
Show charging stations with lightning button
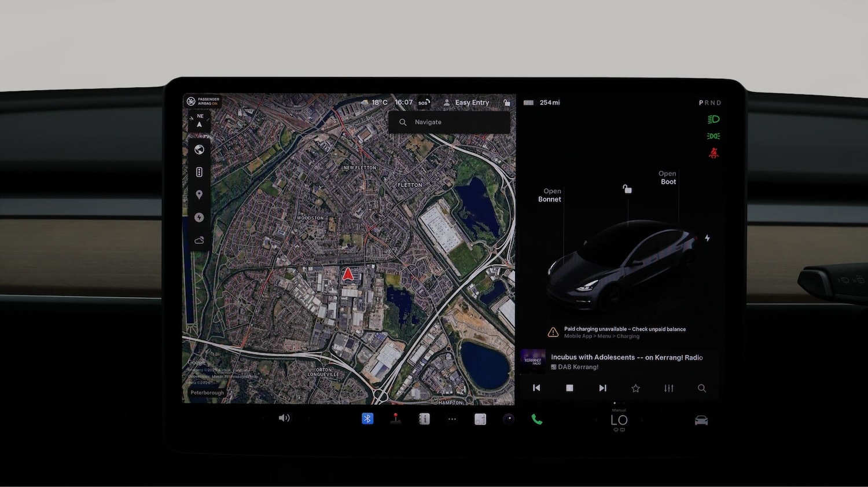tap(199, 218)
